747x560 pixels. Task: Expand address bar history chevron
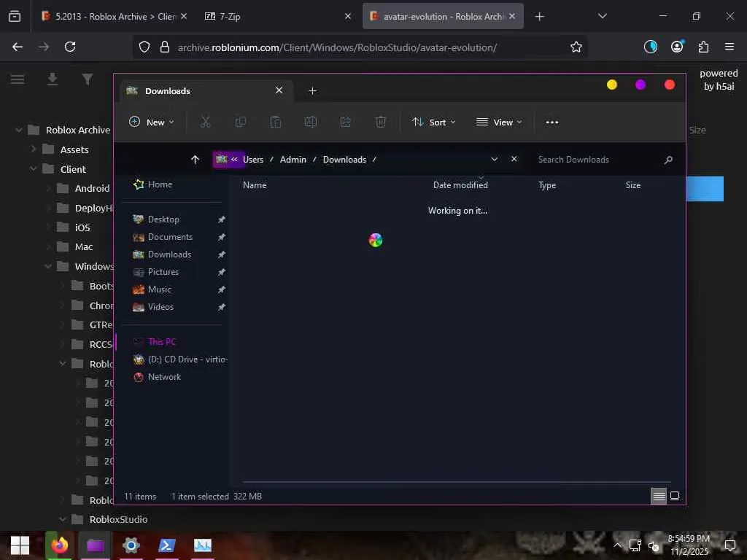495,159
